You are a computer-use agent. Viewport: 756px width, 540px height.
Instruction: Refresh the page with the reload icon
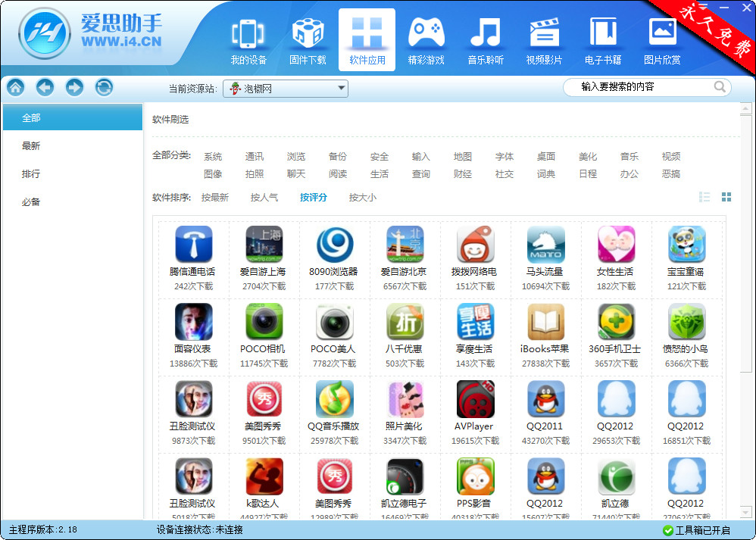click(104, 87)
